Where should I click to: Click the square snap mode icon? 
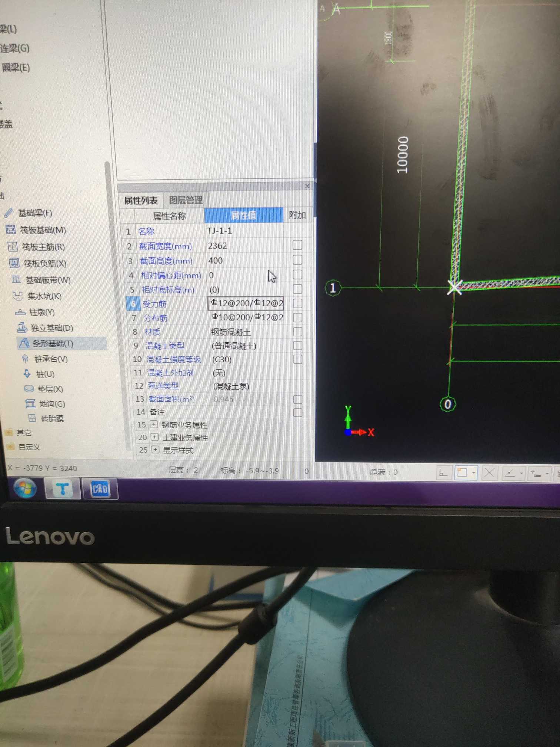462,473
